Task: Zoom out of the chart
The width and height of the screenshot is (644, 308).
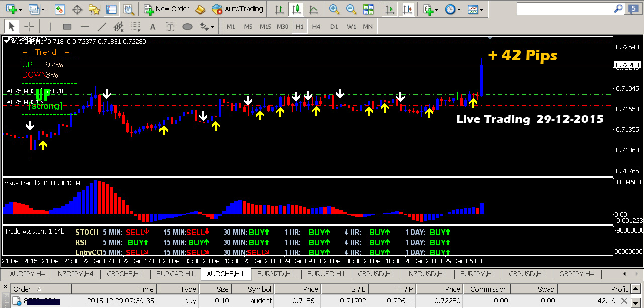Action: (x=351, y=9)
